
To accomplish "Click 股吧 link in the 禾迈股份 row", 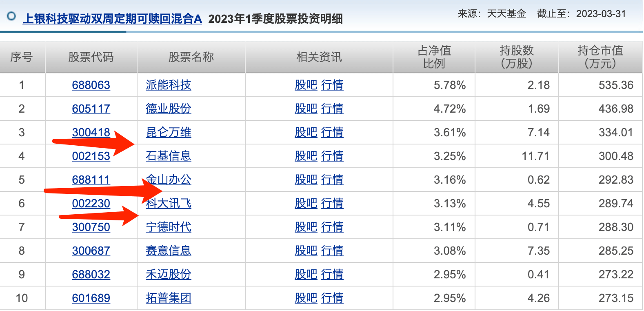I will [x=306, y=275].
